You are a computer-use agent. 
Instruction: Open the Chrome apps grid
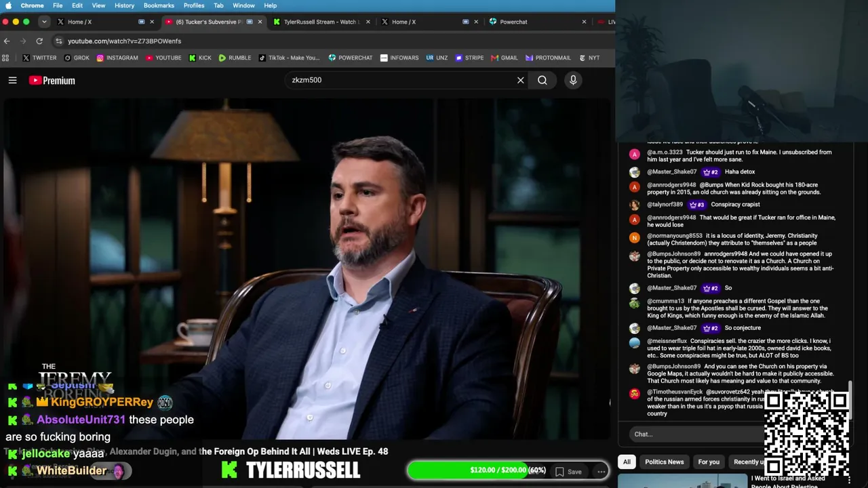click(x=7, y=58)
